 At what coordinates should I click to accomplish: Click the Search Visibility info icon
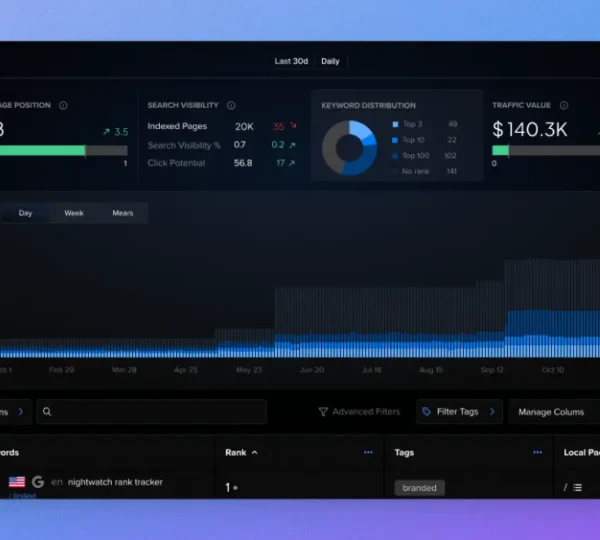[231, 105]
